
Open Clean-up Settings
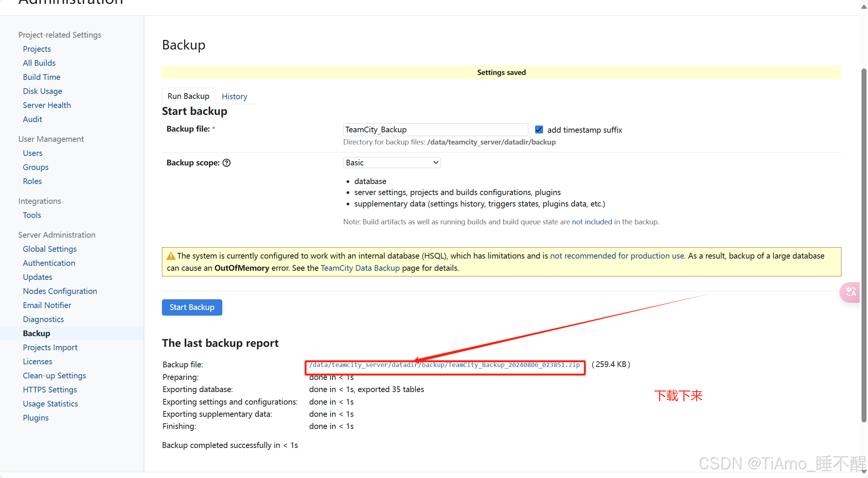(x=54, y=376)
